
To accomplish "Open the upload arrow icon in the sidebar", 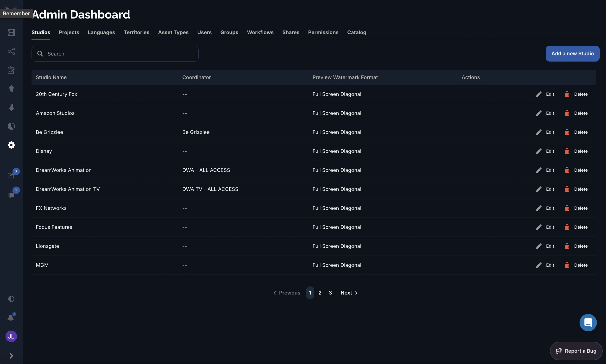I will (x=11, y=89).
